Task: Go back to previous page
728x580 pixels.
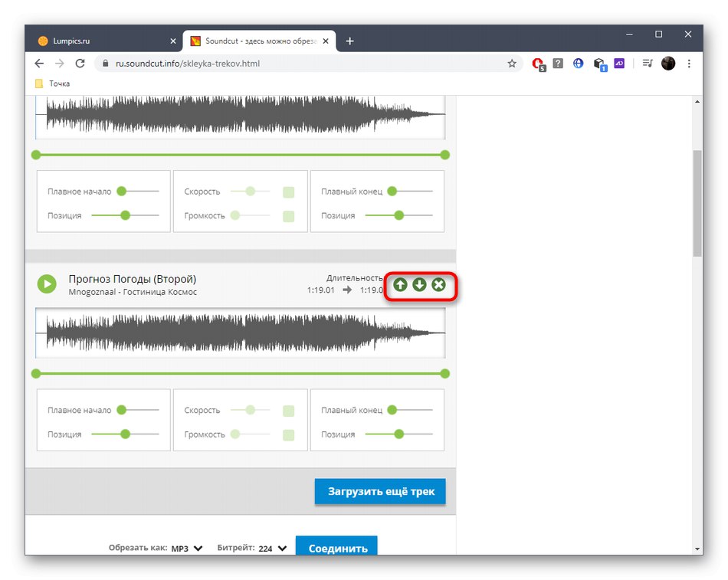Action: point(39,64)
